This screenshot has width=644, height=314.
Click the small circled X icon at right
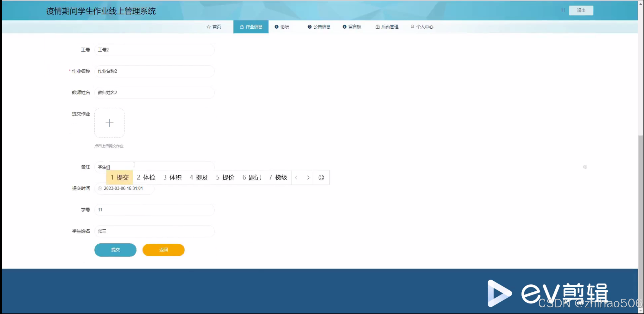[585, 167]
